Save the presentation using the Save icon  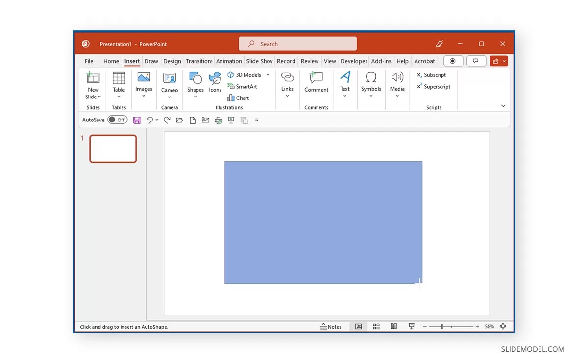click(137, 120)
